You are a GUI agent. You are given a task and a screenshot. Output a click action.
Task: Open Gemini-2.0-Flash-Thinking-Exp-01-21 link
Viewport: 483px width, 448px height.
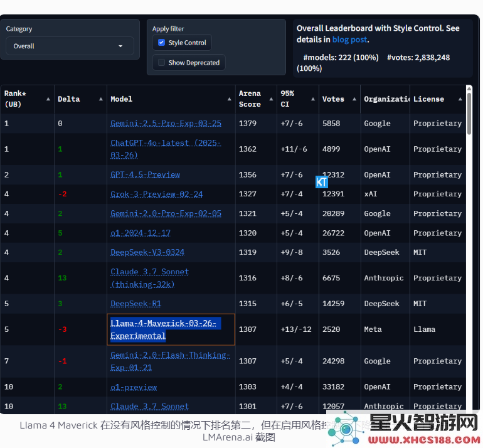[170, 361]
